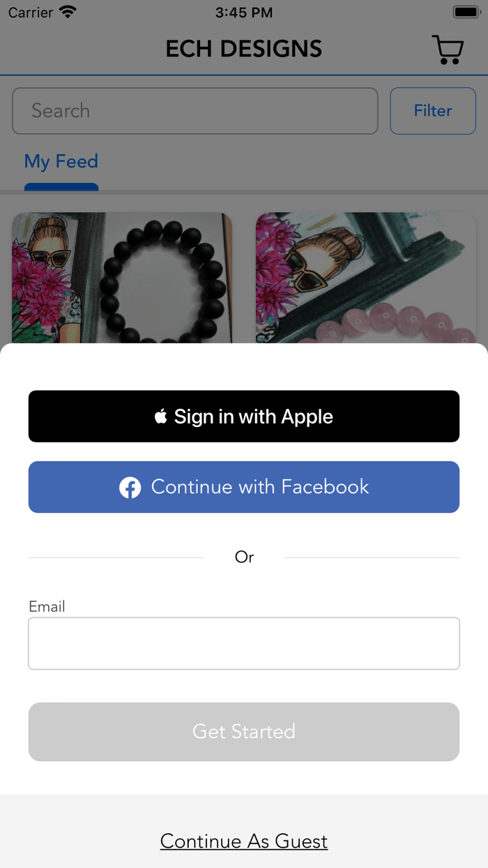Tap the Wi-Fi status icon
Image resolution: width=488 pixels, height=868 pixels.
(68, 12)
